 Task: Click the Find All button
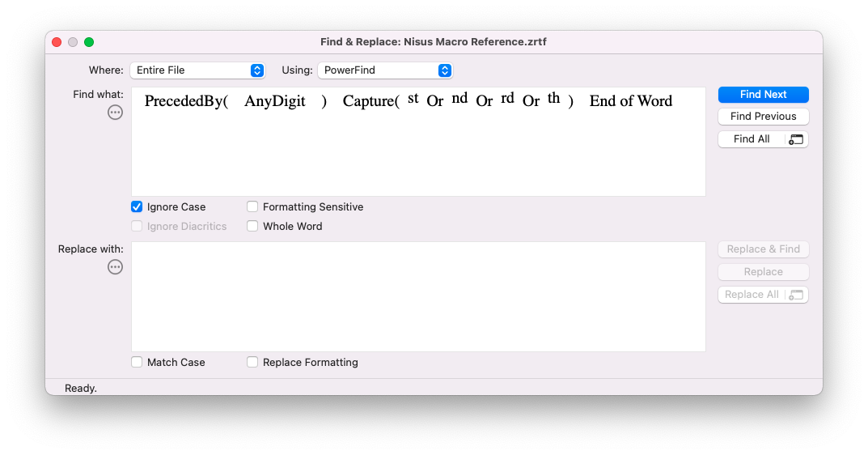pos(752,139)
